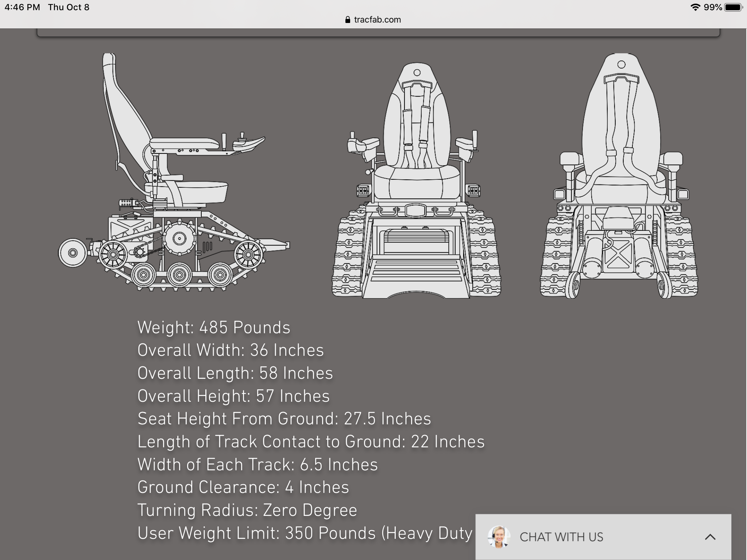
Task: Tap the Ground Clearance: 4 Inches text
Action: tap(243, 487)
